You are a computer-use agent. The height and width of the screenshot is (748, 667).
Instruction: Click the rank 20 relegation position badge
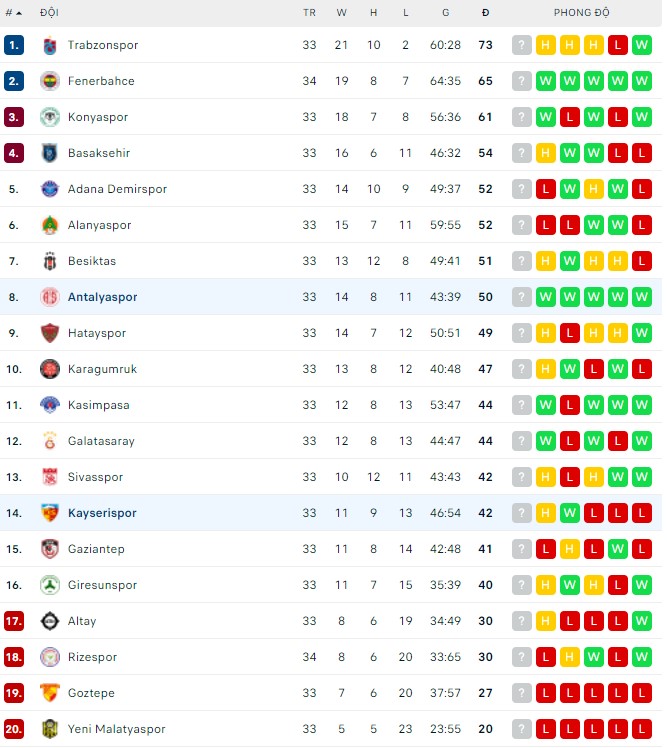pos(14,729)
